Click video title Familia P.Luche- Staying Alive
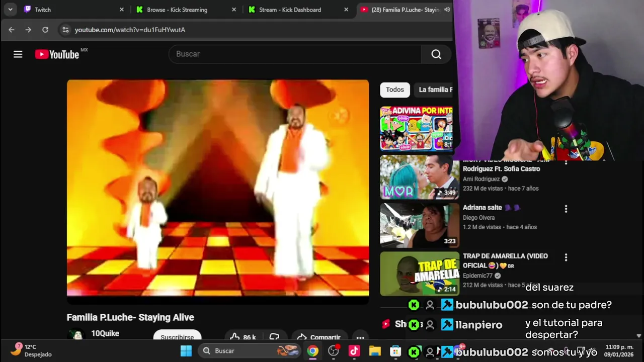This screenshot has width=644, height=362. (x=130, y=317)
